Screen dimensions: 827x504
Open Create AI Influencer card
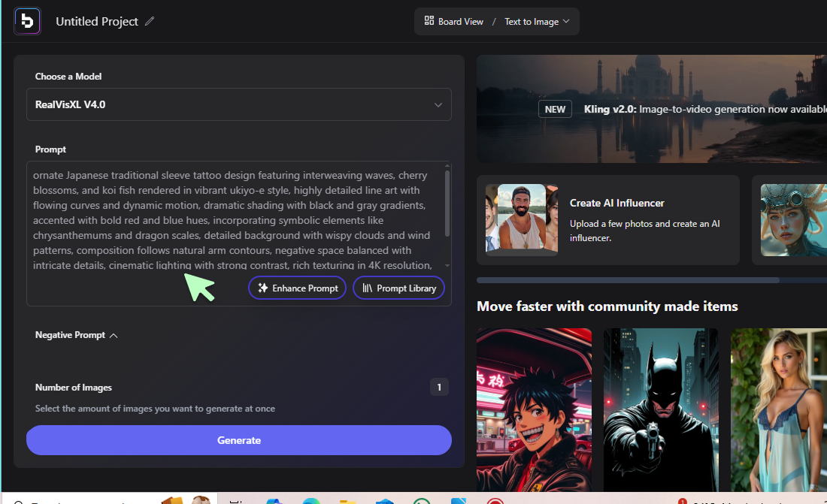click(x=608, y=220)
